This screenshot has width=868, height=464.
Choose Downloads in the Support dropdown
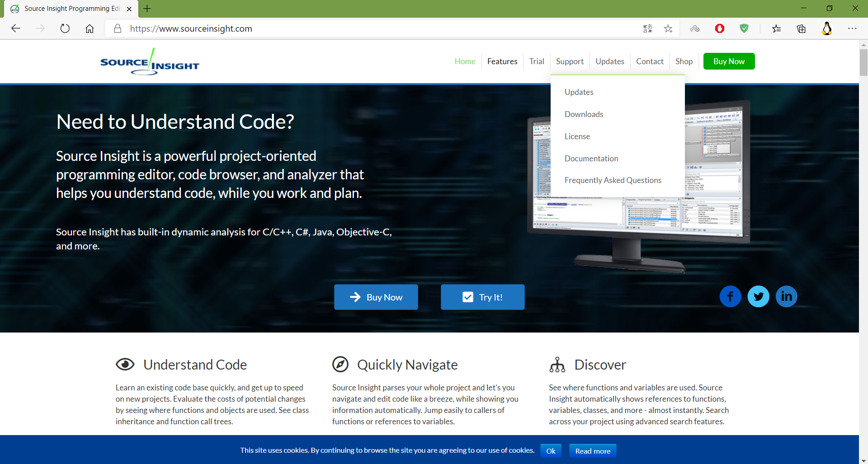pos(584,114)
